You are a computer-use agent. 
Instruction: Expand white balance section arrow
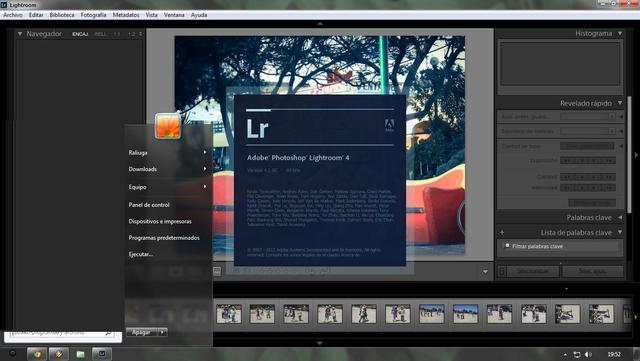coord(621,131)
